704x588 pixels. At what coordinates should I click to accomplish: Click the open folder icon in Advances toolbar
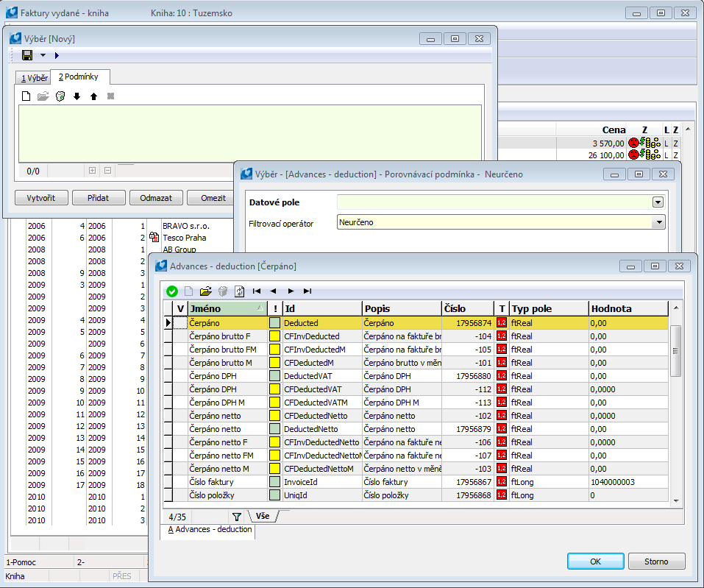tap(205, 291)
